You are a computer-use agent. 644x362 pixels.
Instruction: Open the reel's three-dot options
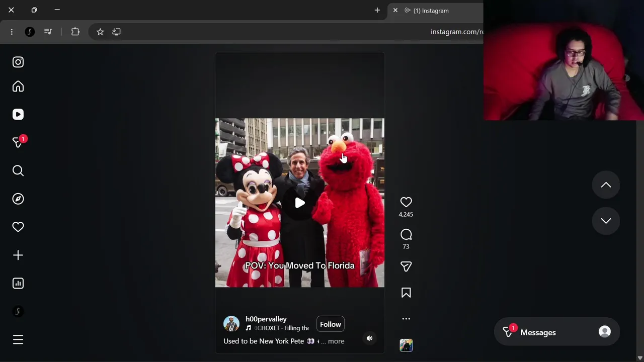(x=406, y=319)
